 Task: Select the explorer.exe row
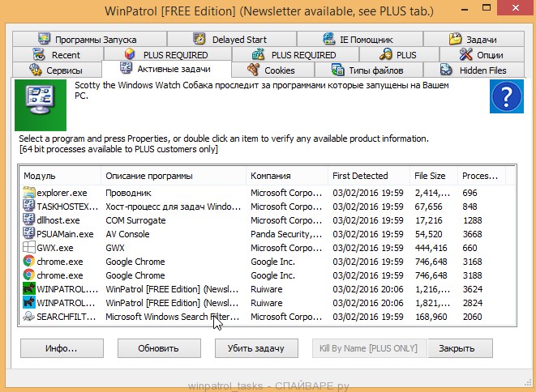pyautogui.click(x=268, y=193)
